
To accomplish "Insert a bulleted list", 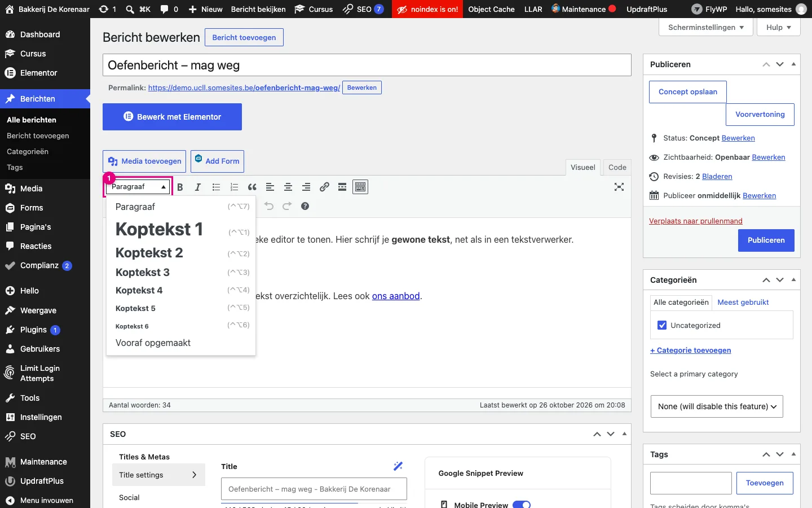I will 216,187.
